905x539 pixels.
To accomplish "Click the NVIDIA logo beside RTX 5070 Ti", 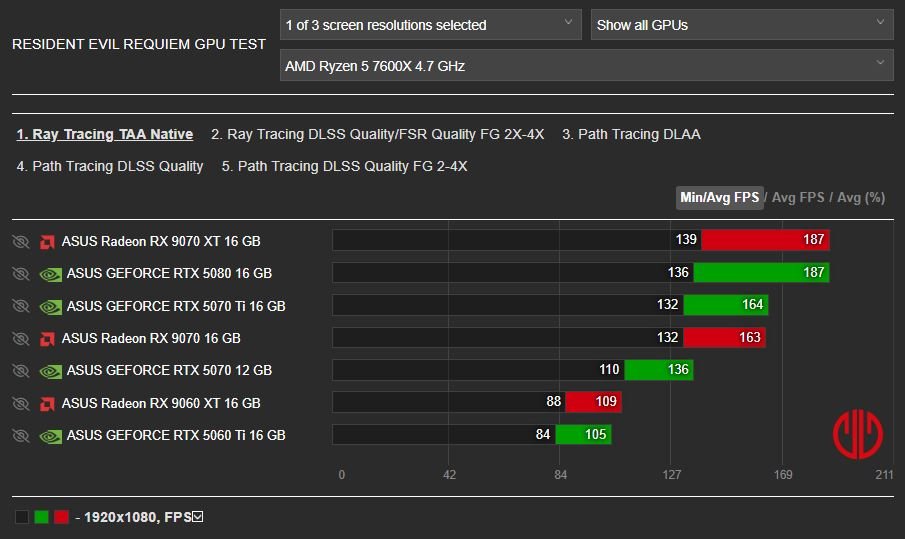I will [50, 306].
